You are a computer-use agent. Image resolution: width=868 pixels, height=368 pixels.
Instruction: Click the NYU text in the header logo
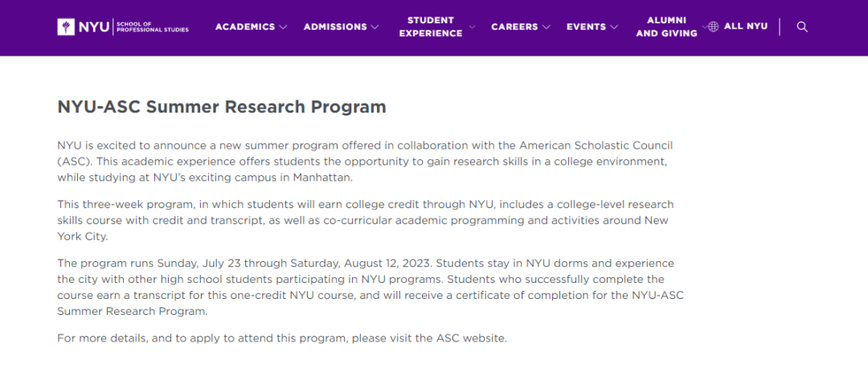pyautogui.click(x=94, y=27)
